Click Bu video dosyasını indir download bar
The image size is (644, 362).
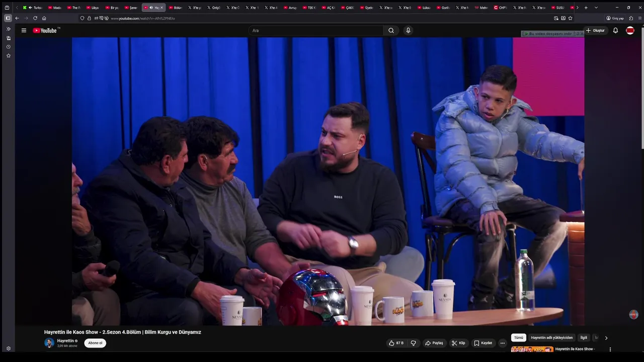[548, 34]
